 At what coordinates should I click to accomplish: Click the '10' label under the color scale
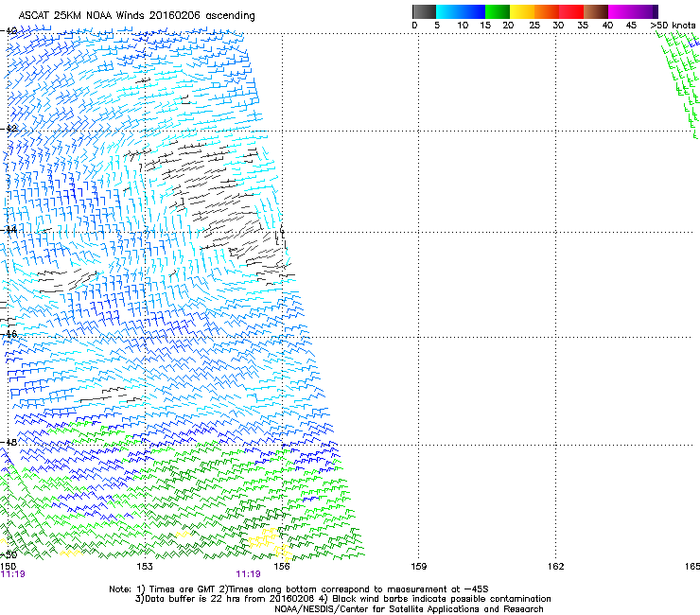[x=463, y=26]
